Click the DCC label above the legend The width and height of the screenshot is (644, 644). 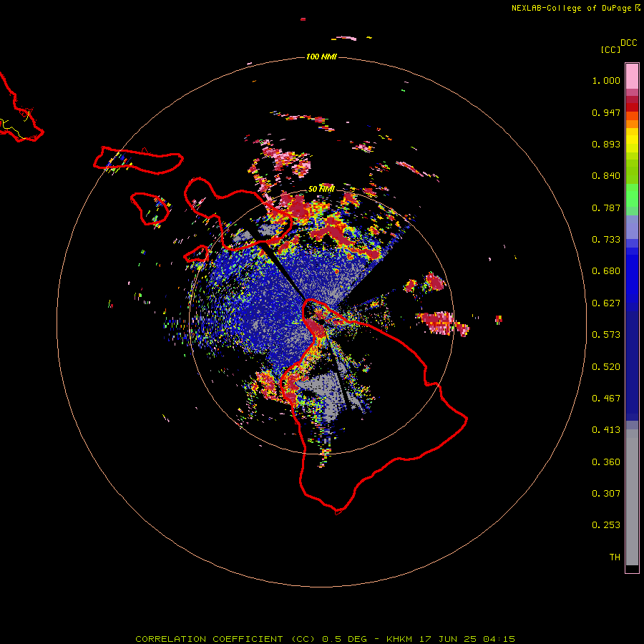click(628, 43)
